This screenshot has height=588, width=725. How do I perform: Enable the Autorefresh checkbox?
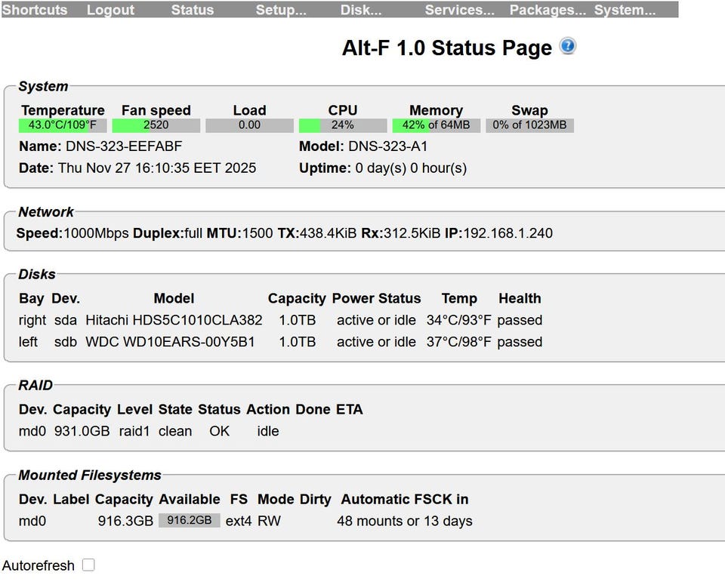point(88,565)
